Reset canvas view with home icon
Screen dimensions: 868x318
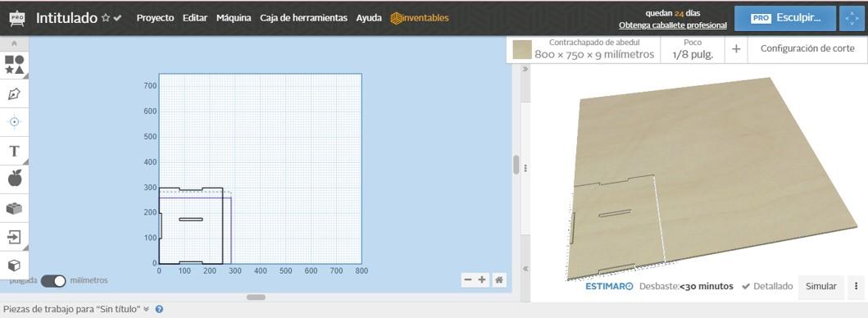[499, 279]
